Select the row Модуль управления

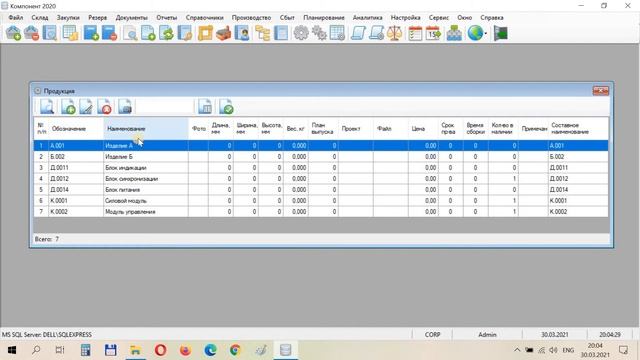point(321,212)
